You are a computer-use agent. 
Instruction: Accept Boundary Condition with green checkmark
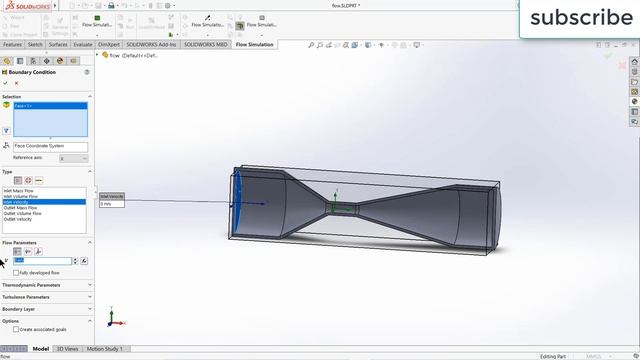point(5,83)
